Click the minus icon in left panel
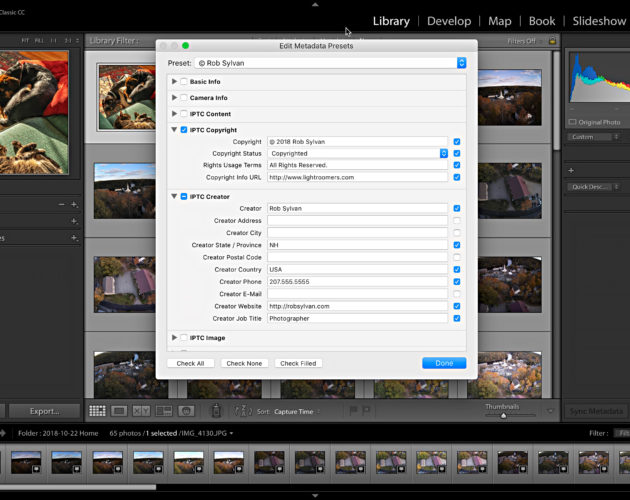 (61, 205)
